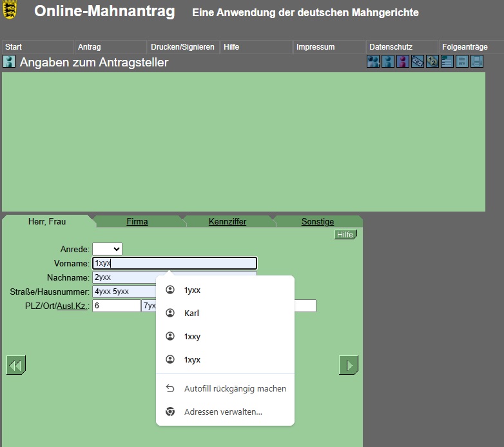Click the double-arrow back button

coord(16,365)
